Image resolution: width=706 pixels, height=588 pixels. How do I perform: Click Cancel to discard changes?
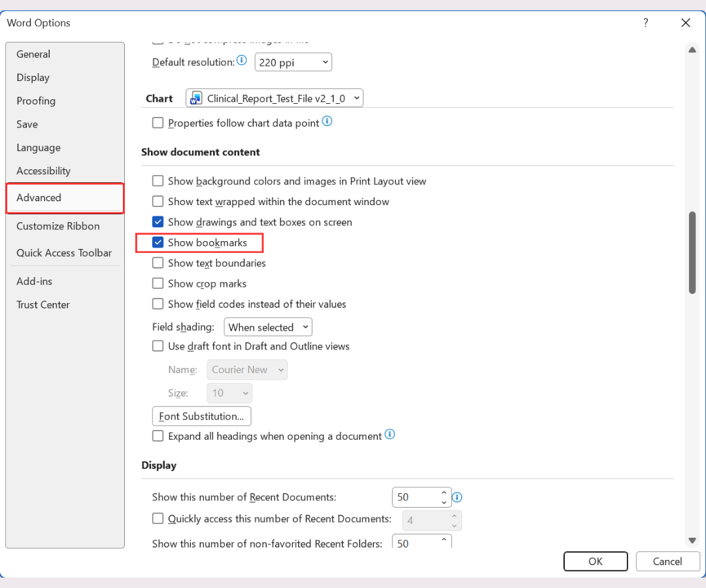coord(667,561)
